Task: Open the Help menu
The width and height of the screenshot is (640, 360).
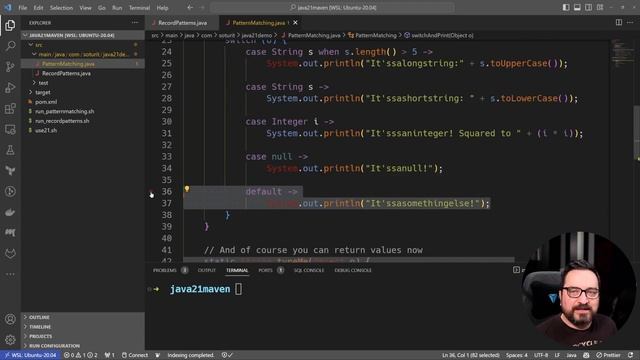Action: pyautogui.click(x=162, y=8)
